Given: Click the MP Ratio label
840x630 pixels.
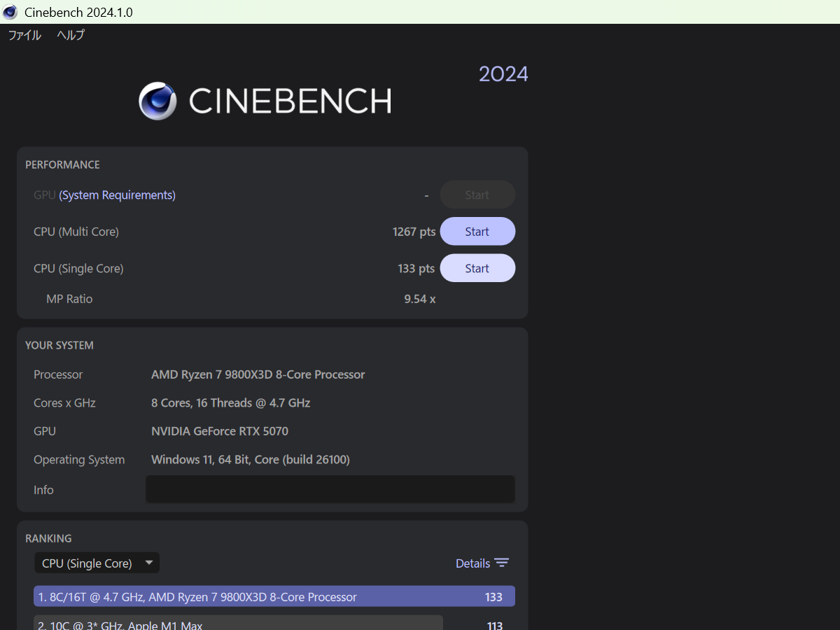Looking at the screenshot, I should (x=69, y=299).
